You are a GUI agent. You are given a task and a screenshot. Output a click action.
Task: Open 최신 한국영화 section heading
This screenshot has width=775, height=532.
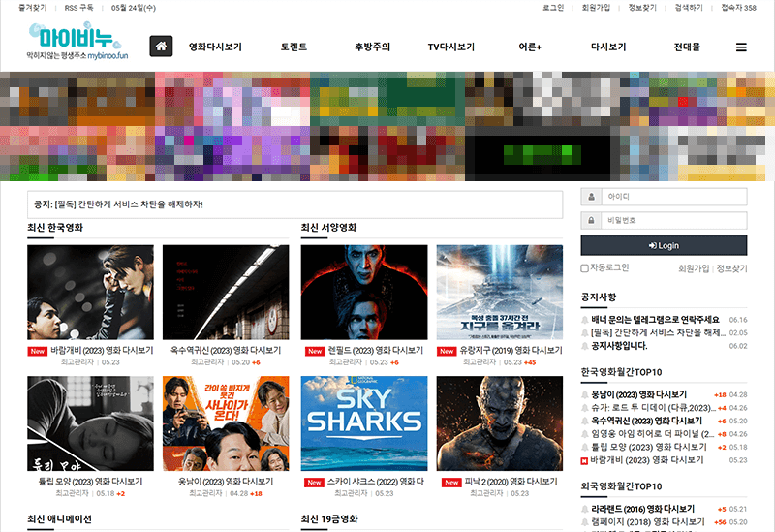(x=55, y=228)
